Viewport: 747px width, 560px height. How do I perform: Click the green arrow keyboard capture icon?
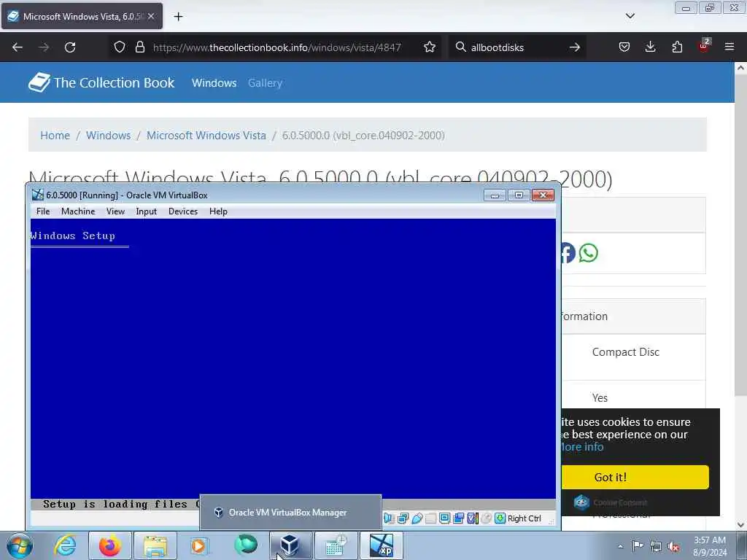(500, 518)
